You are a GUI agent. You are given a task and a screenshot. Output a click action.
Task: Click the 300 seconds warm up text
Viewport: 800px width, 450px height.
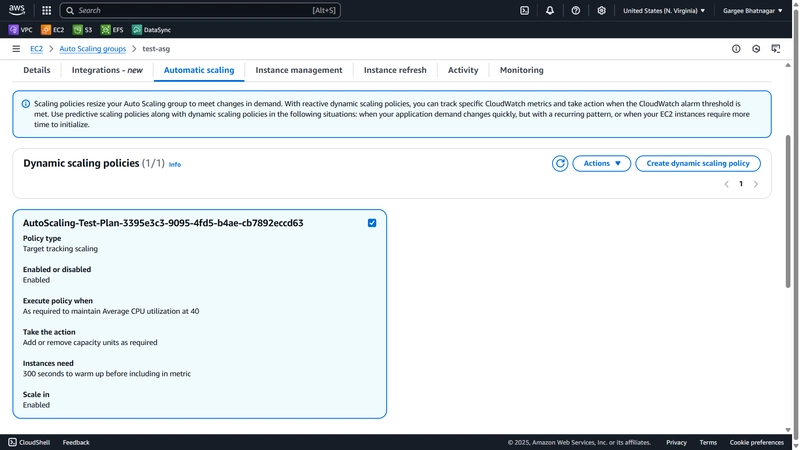[x=107, y=374]
